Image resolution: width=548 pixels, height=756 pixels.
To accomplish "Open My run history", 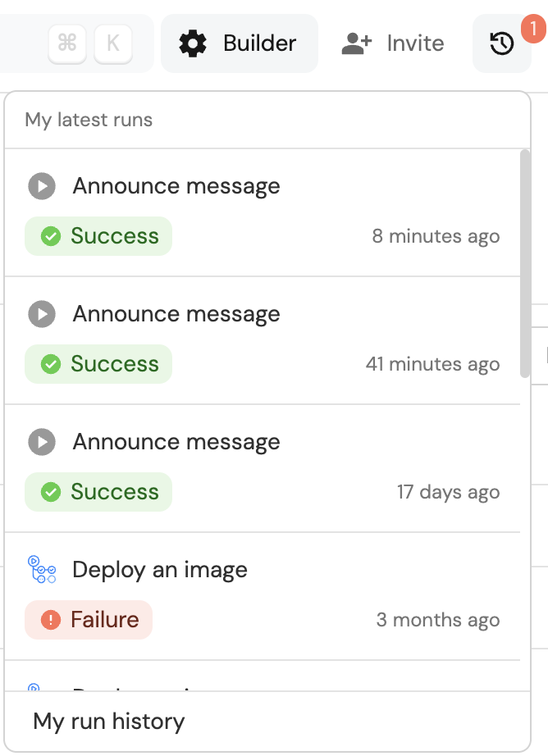I will [109, 722].
